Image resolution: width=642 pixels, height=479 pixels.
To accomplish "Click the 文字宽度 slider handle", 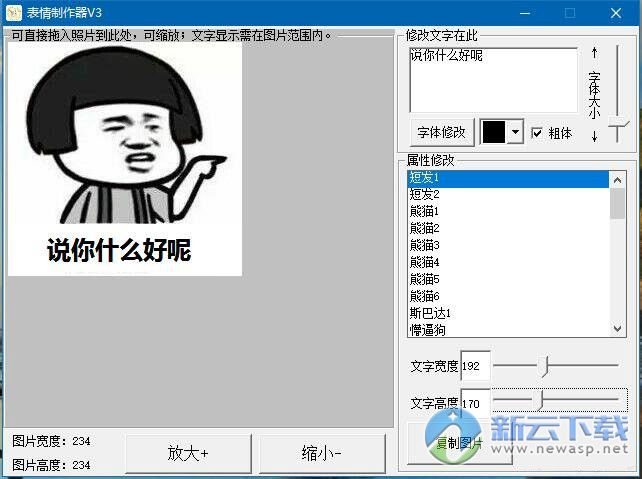I will 543,365.
